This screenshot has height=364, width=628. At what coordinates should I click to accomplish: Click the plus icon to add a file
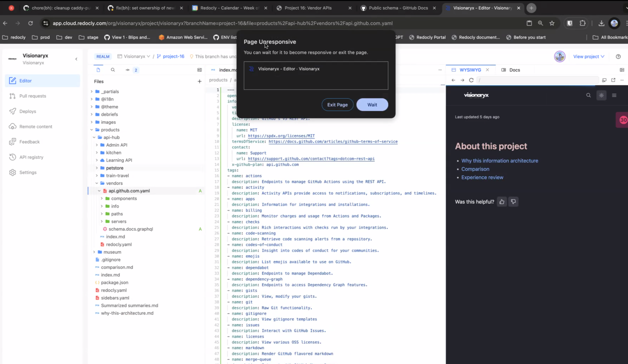[x=199, y=81]
